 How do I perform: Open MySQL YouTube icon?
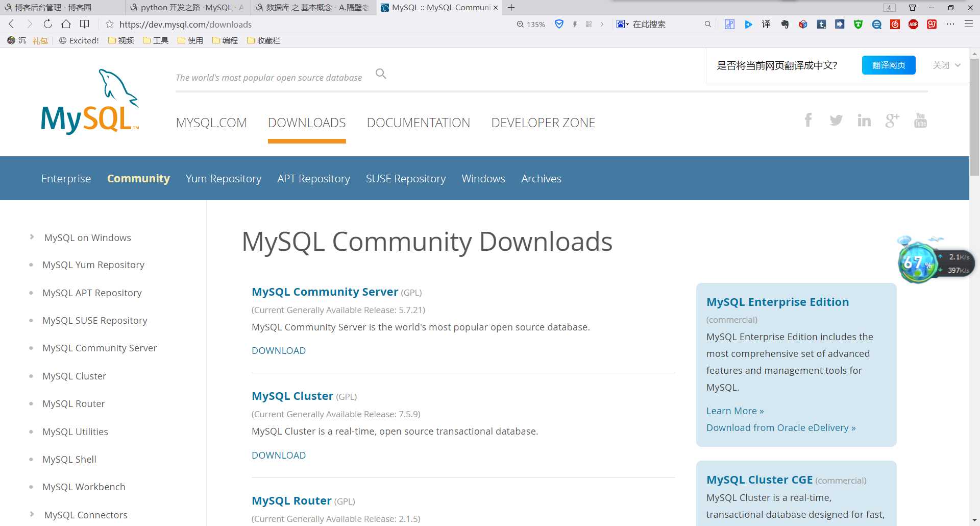[x=920, y=120]
